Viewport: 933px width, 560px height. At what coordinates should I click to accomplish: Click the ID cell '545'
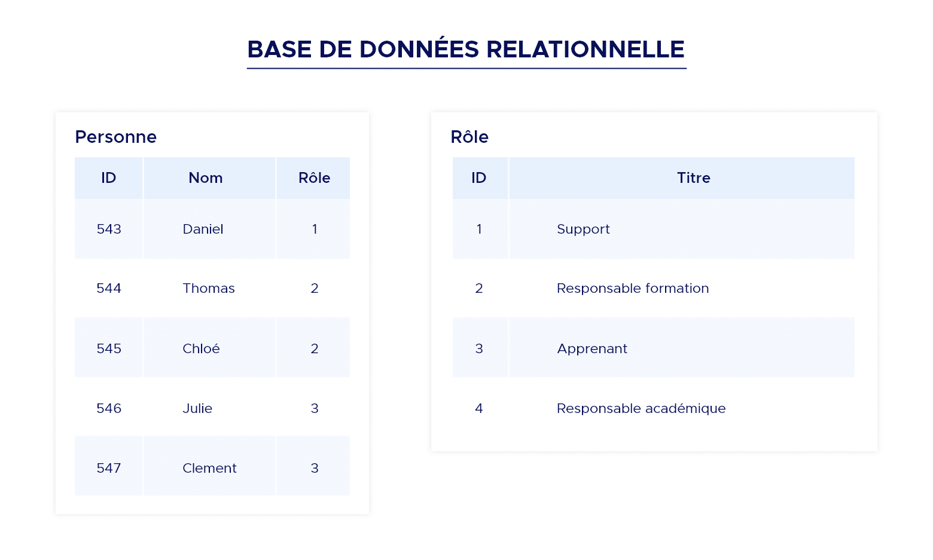coord(109,349)
